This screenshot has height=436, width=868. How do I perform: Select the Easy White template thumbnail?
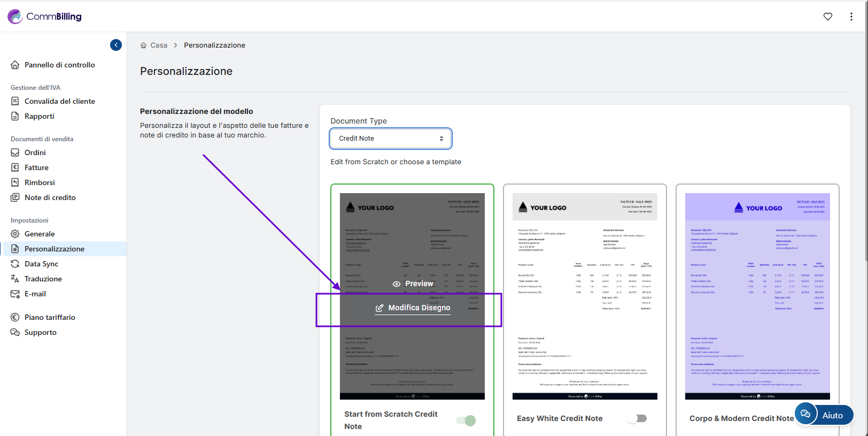pos(585,296)
